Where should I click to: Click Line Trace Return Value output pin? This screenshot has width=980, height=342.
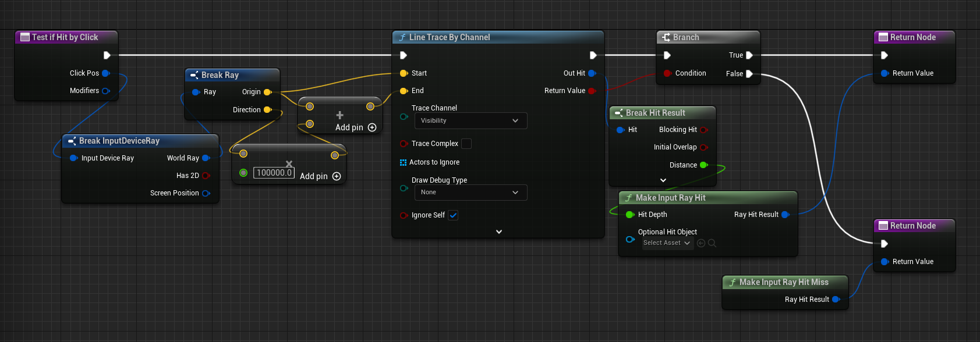click(592, 91)
